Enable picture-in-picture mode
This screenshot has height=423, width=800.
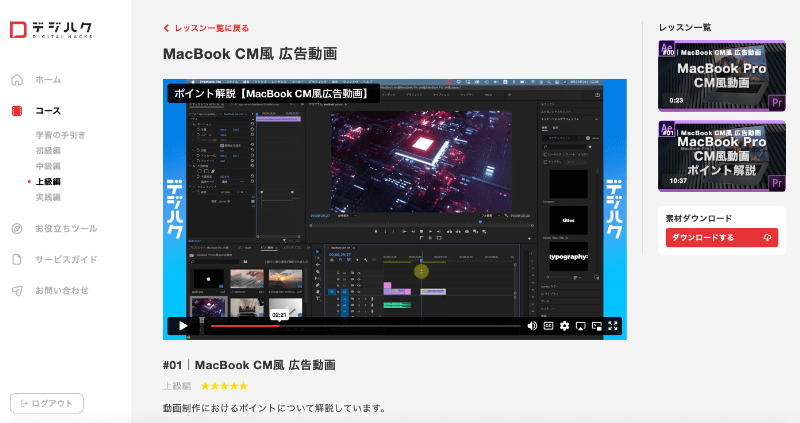(597, 325)
